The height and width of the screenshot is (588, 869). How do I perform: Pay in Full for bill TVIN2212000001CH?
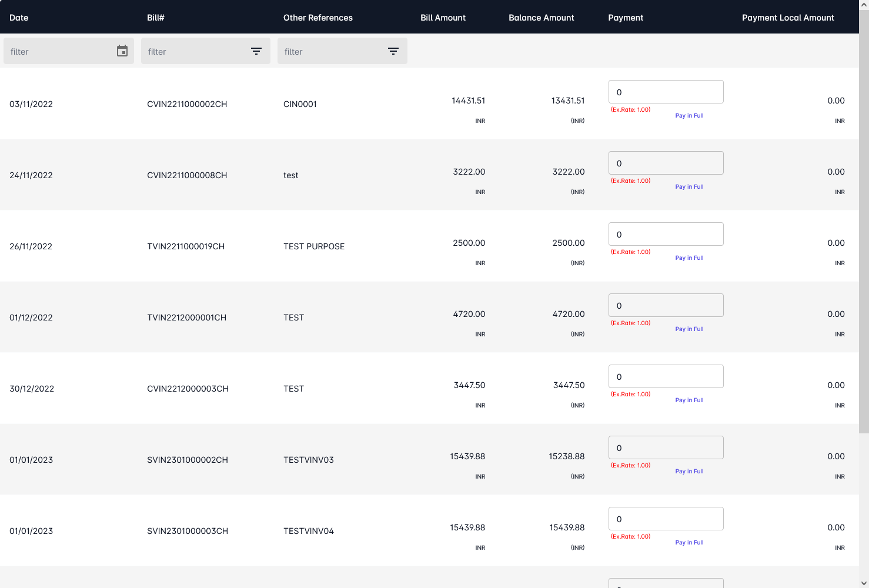click(689, 329)
